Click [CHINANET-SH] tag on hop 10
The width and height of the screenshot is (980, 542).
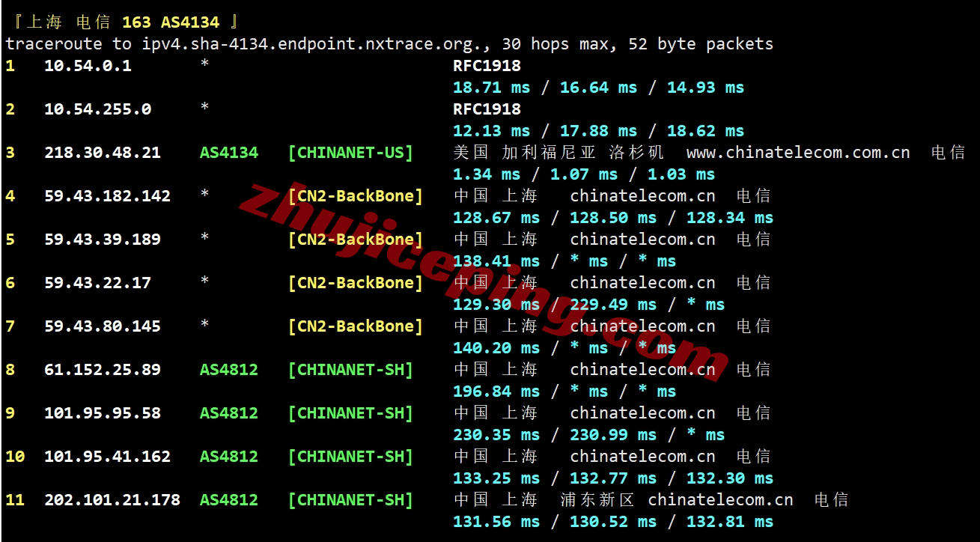[x=350, y=457]
